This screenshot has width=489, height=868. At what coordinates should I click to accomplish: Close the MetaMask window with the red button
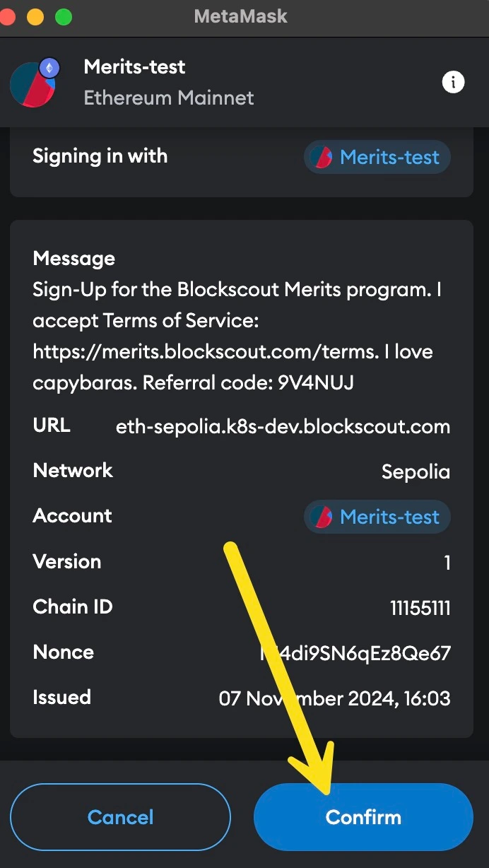click(x=7, y=17)
